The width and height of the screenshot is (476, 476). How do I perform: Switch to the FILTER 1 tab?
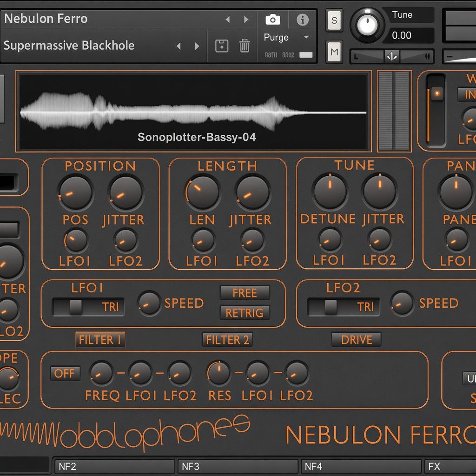click(100, 340)
